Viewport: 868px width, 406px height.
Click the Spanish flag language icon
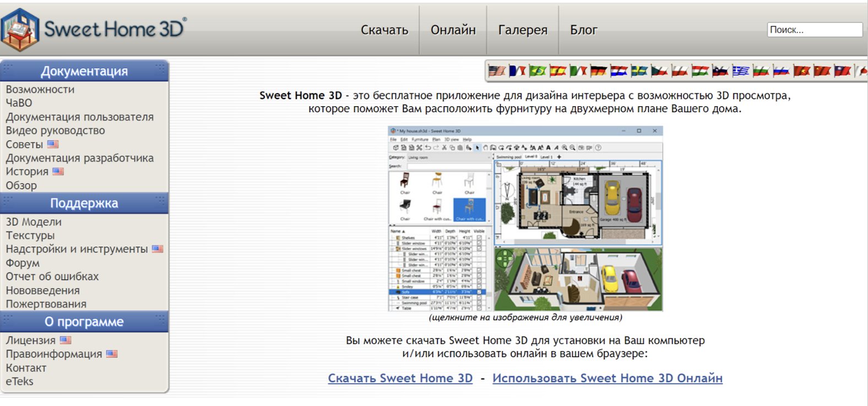click(558, 71)
